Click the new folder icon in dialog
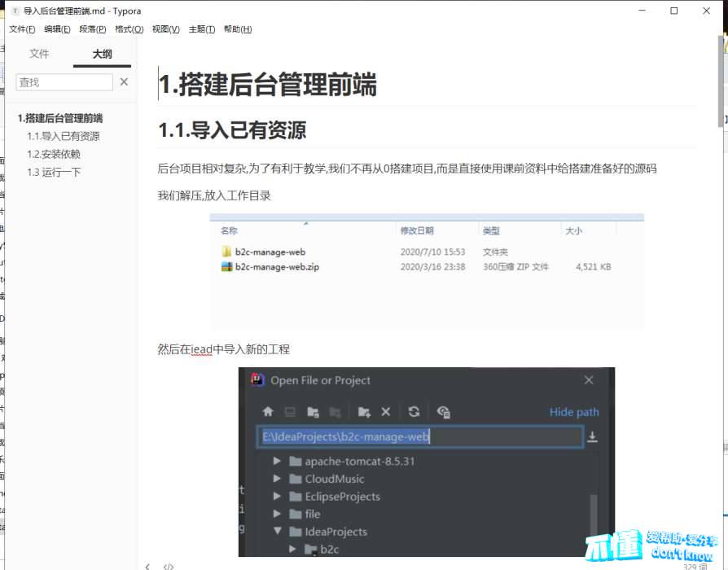This screenshot has height=570, width=728. coord(364,412)
